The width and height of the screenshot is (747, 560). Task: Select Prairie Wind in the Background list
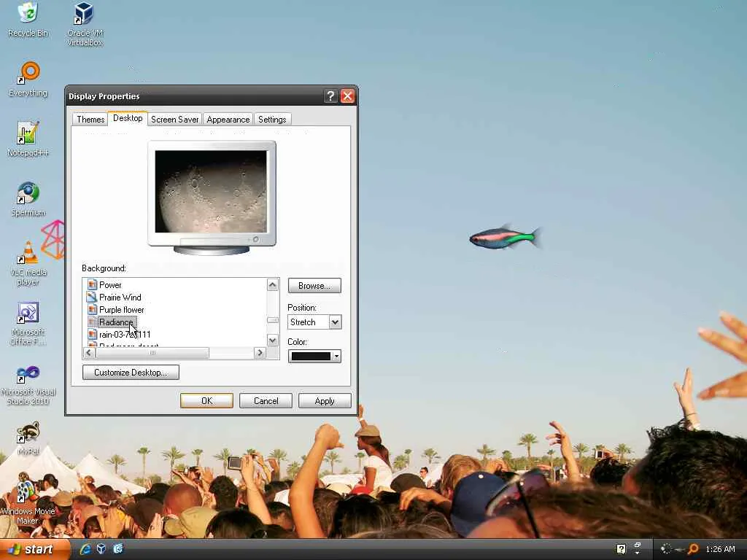point(120,297)
